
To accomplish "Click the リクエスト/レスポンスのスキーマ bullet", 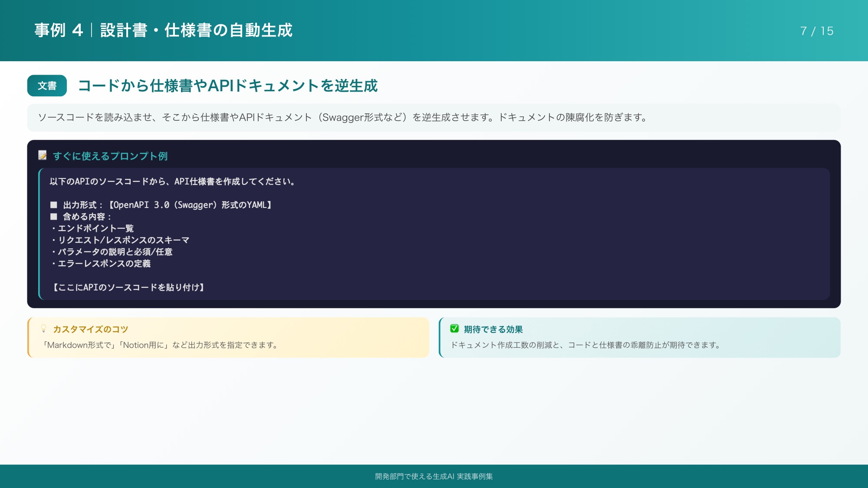I will pos(120,240).
